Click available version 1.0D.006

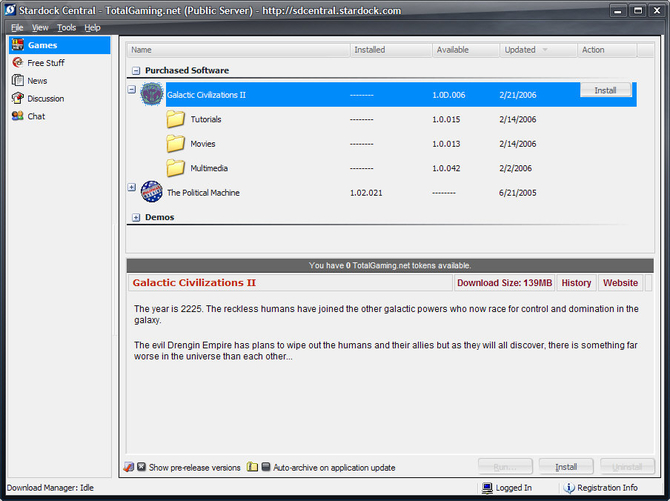(449, 95)
